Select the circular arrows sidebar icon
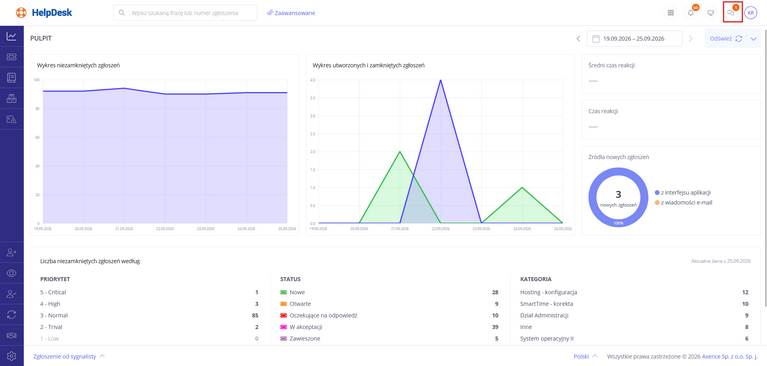767x366 pixels. pyautogui.click(x=11, y=315)
